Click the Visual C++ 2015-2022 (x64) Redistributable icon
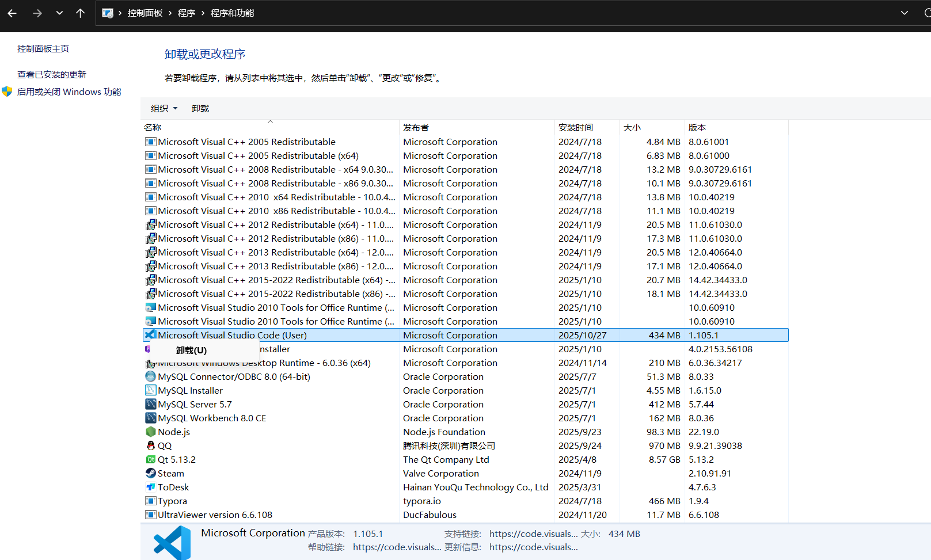931x560 pixels. coord(150,280)
